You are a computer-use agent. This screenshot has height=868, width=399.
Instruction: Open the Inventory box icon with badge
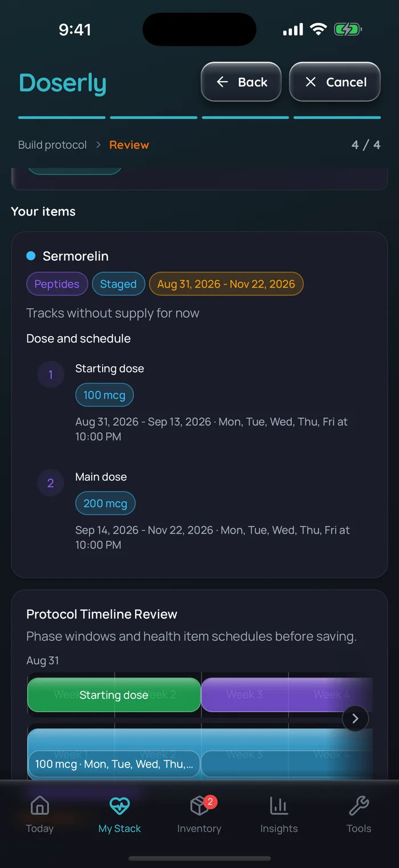[x=200, y=806]
